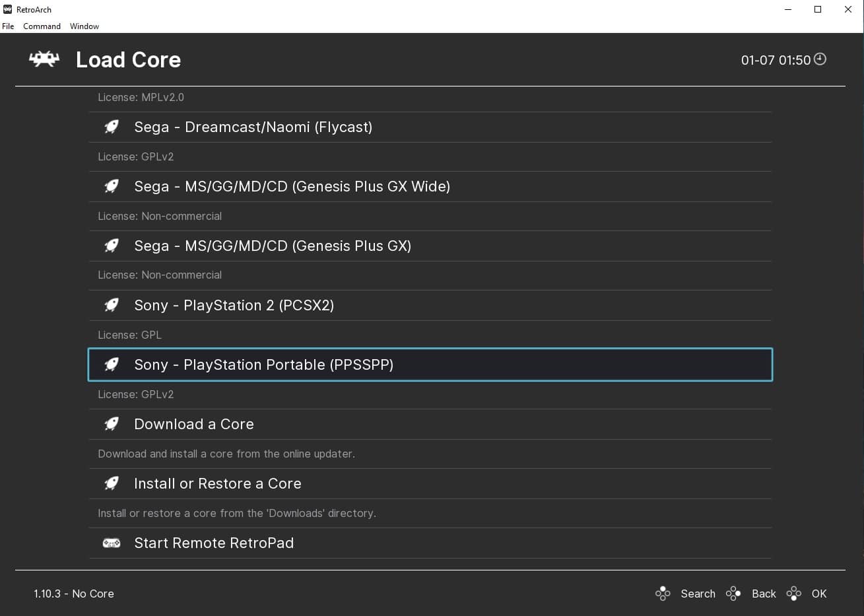Open Download a Core
Screen dimensions: 864x616
(x=430, y=424)
